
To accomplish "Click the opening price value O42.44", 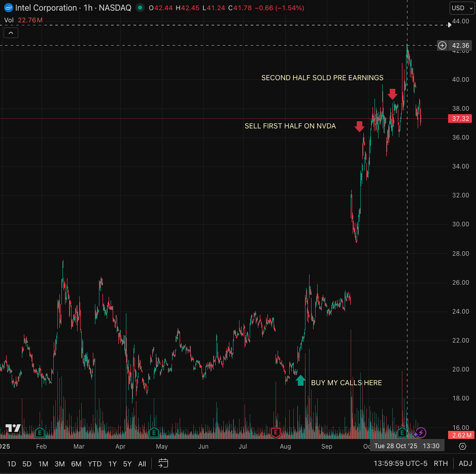I will pyautogui.click(x=160, y=8).
